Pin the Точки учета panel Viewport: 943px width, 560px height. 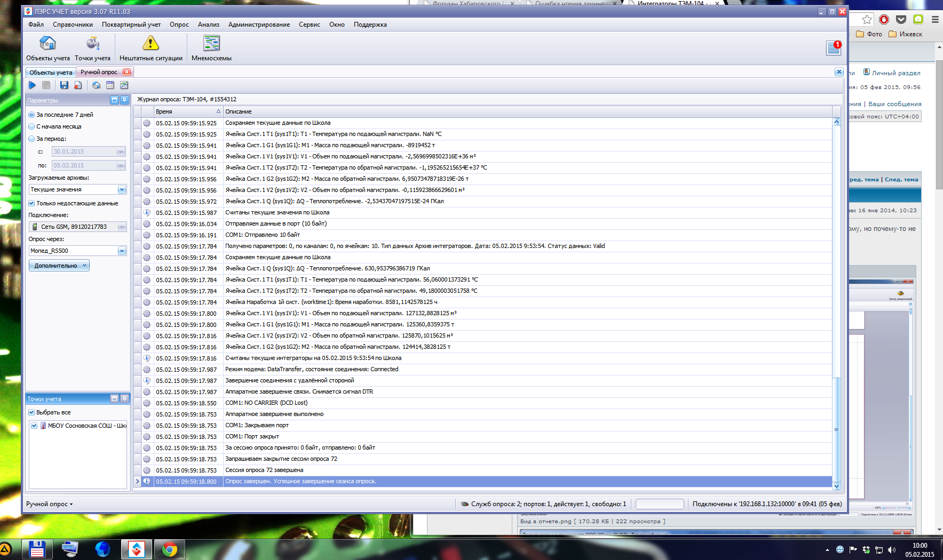(x=124, y=399)
